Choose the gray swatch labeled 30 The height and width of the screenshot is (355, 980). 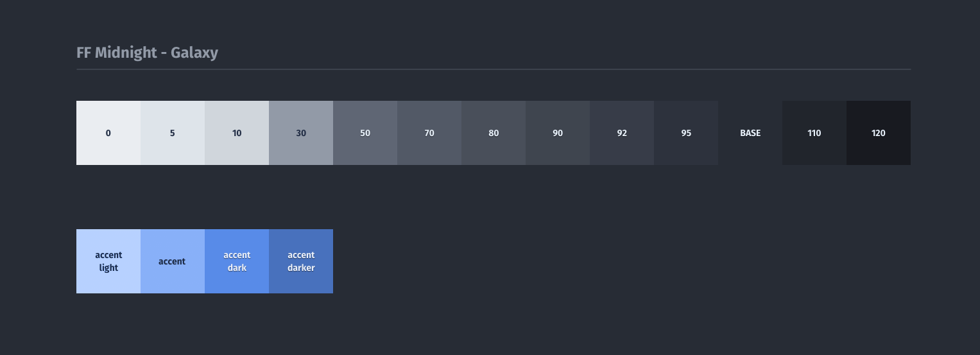pos(301,133)
